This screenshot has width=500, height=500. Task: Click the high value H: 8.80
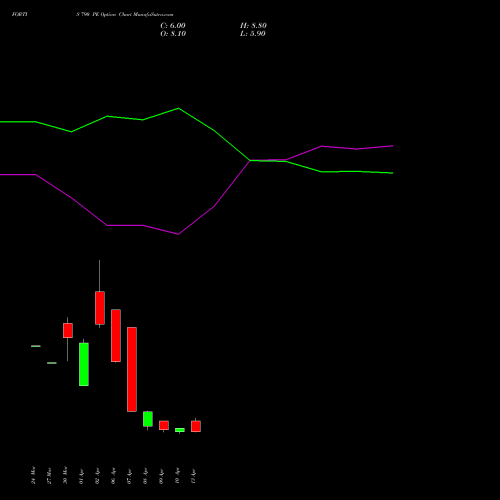tap(253, 26)
